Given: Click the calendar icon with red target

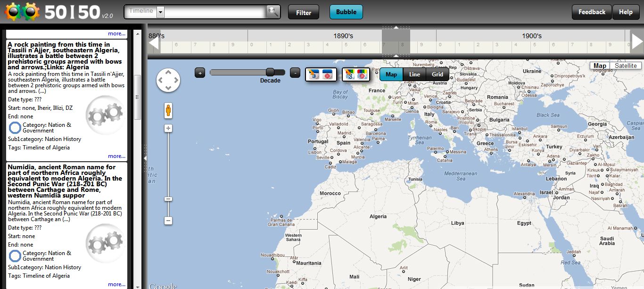Looking at the screenshot, I should tap(328, 74).
